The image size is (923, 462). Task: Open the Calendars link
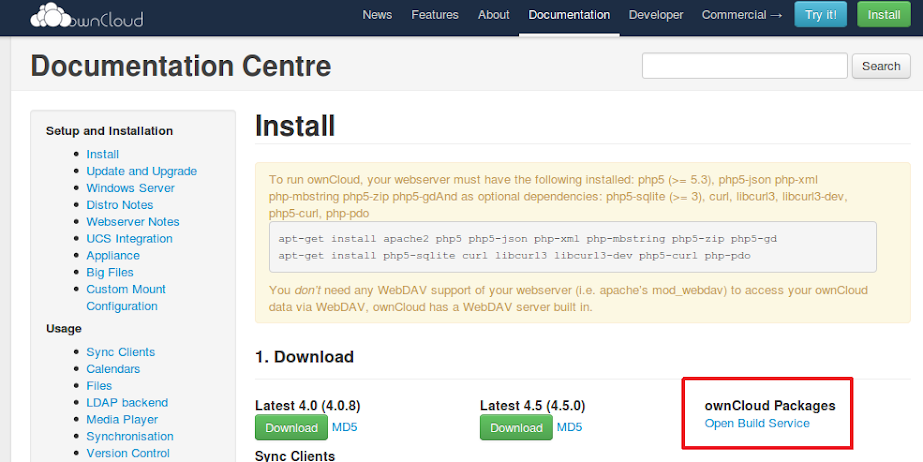coord(113,369)
